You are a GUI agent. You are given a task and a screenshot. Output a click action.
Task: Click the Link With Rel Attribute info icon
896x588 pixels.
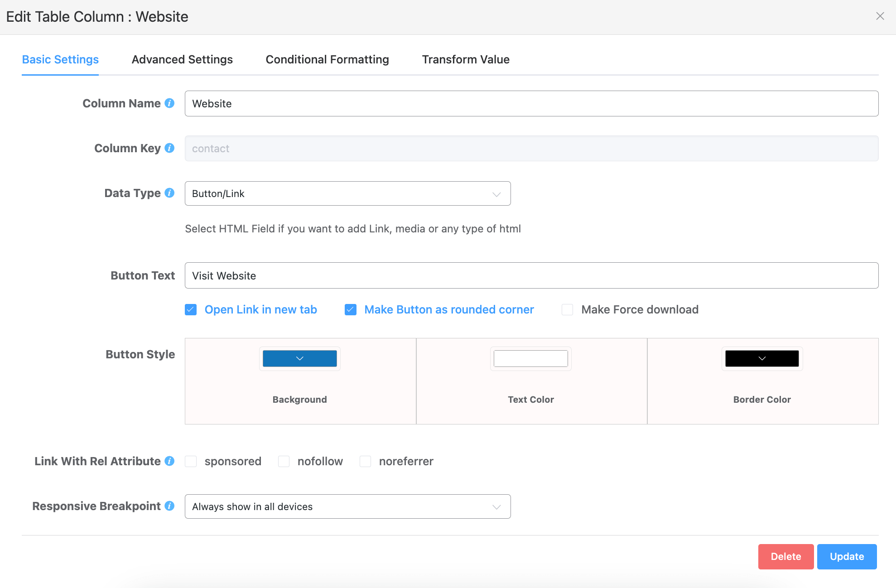[169, 461]
